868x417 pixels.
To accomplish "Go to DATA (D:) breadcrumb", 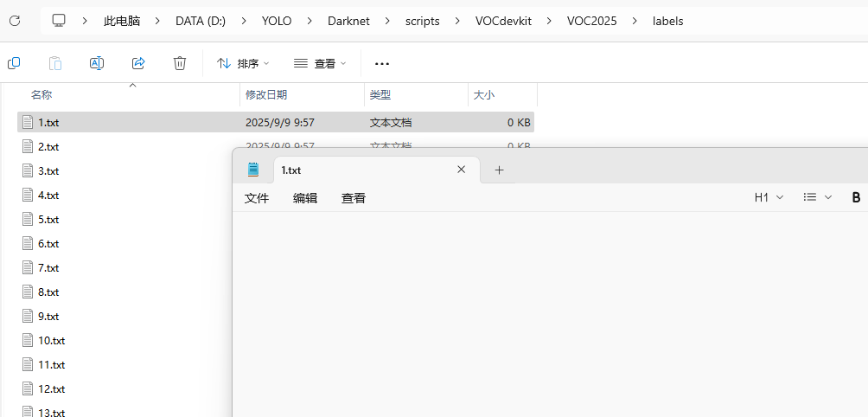I will 201,21.
